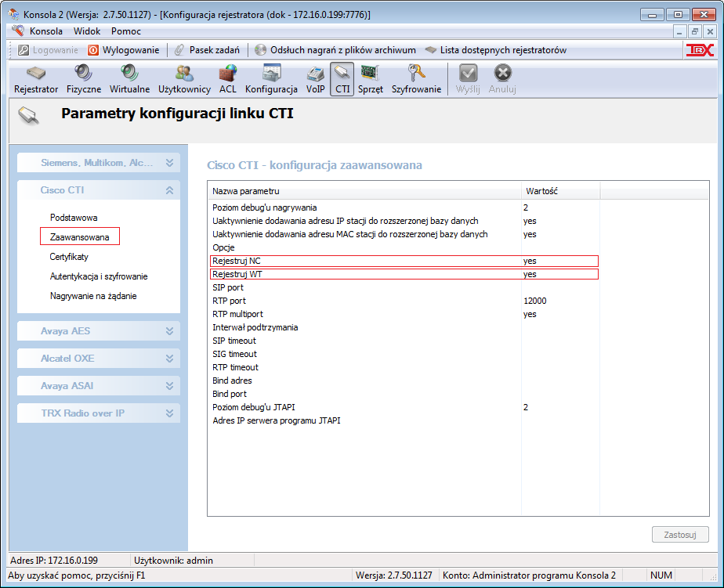Open Nagrywanie na żądanie
This screenshot has height=588, width=724.
[x=93, y=296]
